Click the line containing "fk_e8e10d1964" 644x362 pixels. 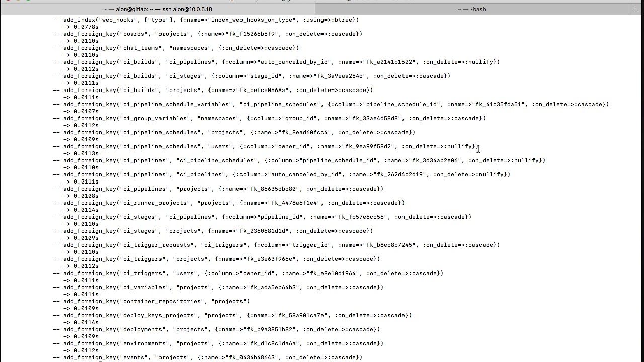coord(248,273)
